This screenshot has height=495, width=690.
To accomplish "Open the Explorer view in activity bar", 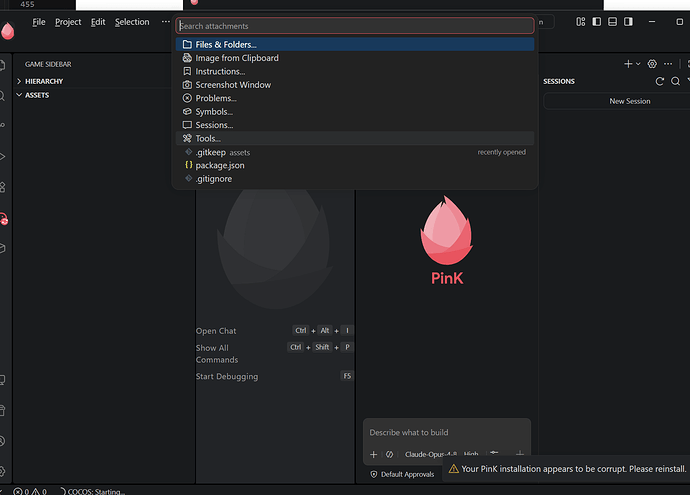I will coord(2,66).
